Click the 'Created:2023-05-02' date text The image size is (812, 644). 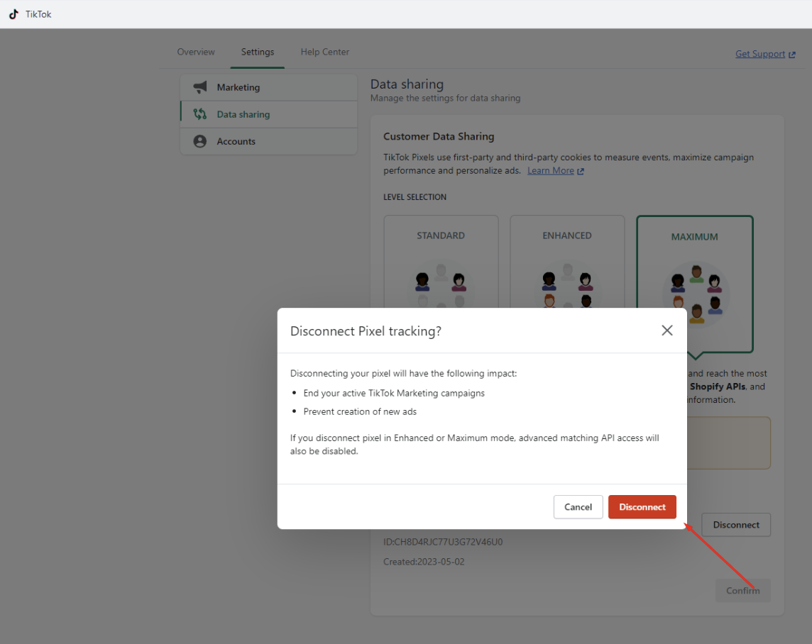pyautogui.click(x=424, y=562)
